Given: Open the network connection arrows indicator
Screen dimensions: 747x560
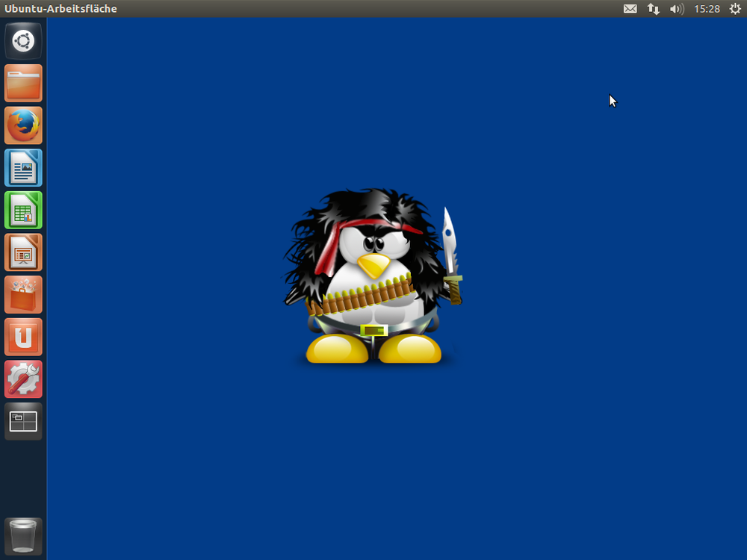Looking at the screenshot, I should [x=653, y=8].
